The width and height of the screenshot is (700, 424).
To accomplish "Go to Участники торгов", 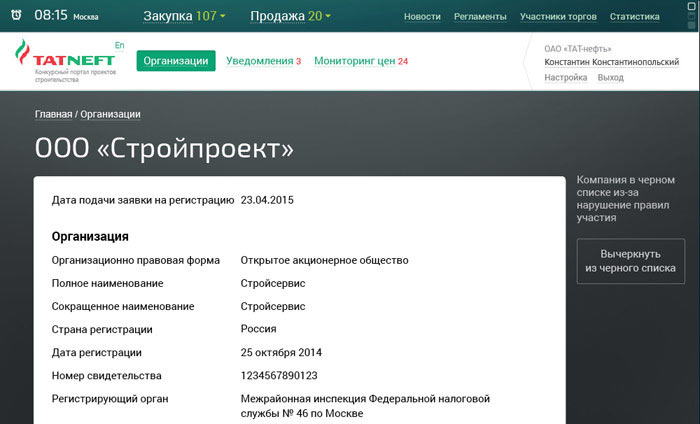I will (x=556, y=17).
